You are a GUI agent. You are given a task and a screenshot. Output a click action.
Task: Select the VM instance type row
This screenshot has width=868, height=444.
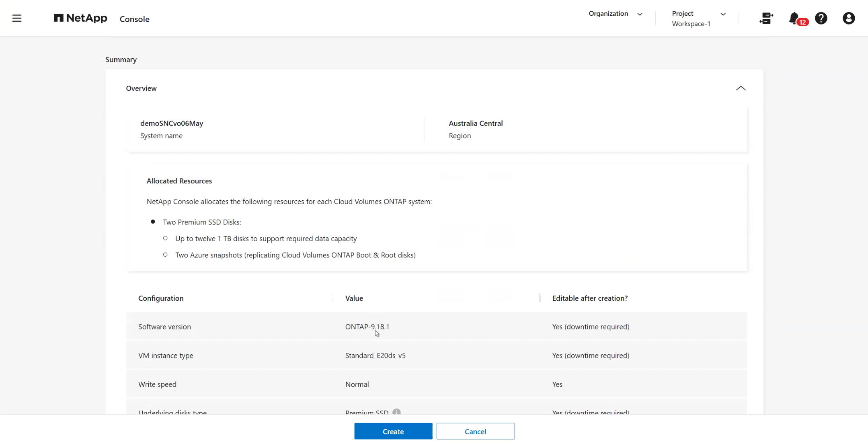pyautogui.click(x=436, y=356)
